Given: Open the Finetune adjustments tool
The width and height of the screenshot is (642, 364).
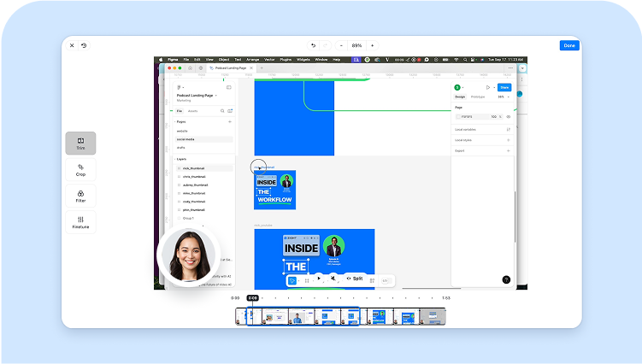Looking at the screenshot, I should (80, 222).
